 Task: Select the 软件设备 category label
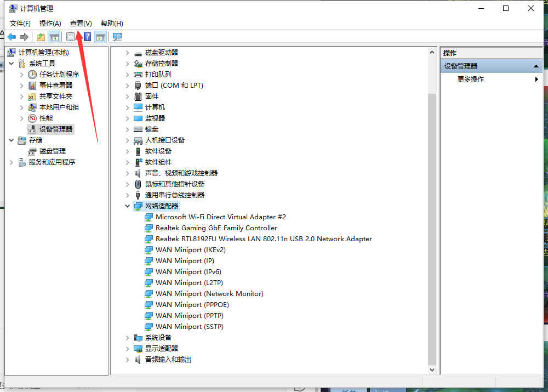point(158,151)
